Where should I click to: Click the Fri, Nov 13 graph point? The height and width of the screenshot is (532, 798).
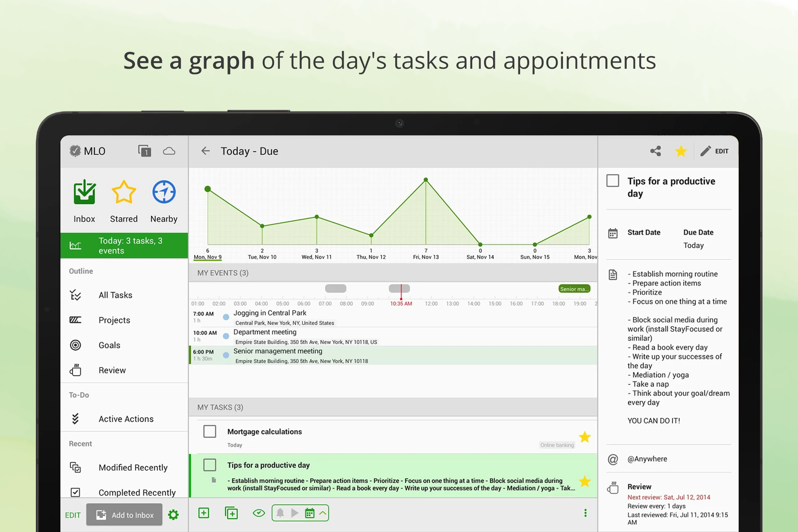click(426, 180)
